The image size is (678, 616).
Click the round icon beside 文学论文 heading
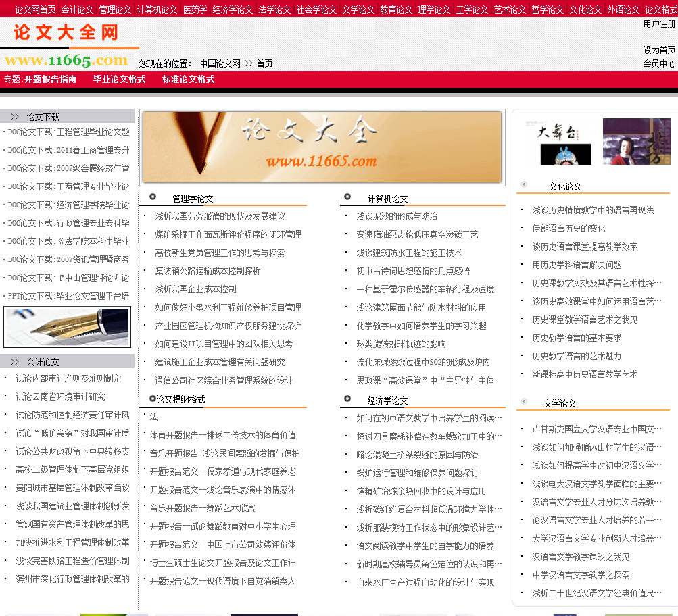click(524, 401)
